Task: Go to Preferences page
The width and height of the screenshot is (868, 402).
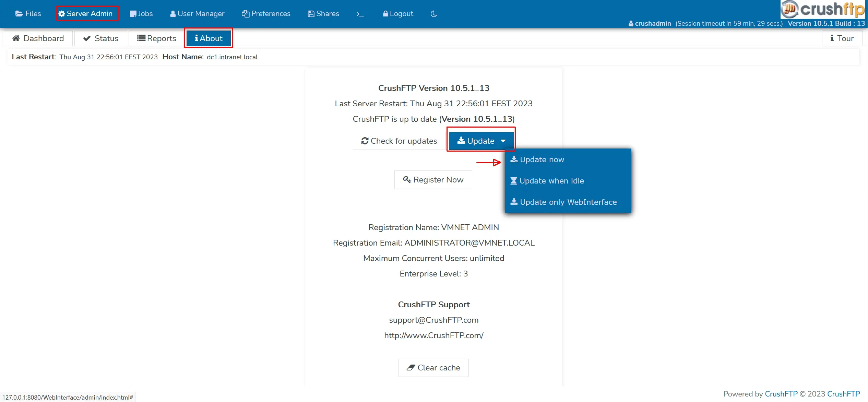Action: 266,14
